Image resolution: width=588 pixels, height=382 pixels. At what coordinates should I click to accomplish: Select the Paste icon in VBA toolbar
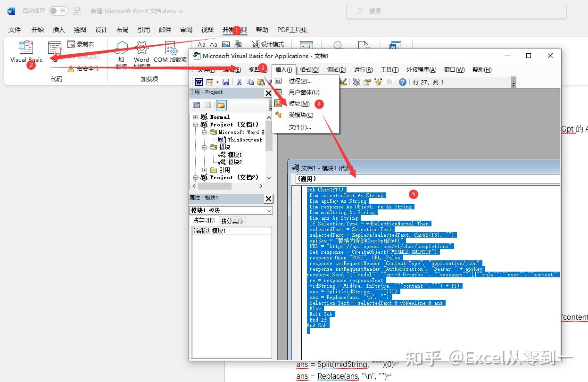[262, 81]
